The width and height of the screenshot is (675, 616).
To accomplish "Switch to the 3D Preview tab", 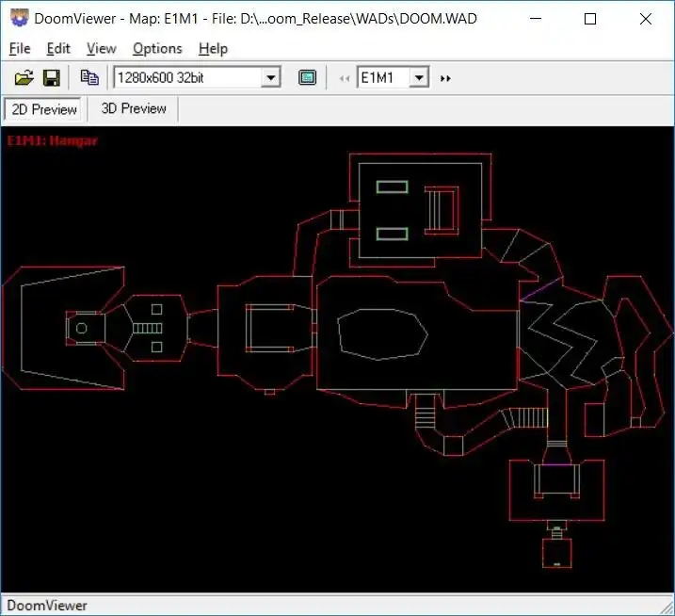I will (134, 108).
